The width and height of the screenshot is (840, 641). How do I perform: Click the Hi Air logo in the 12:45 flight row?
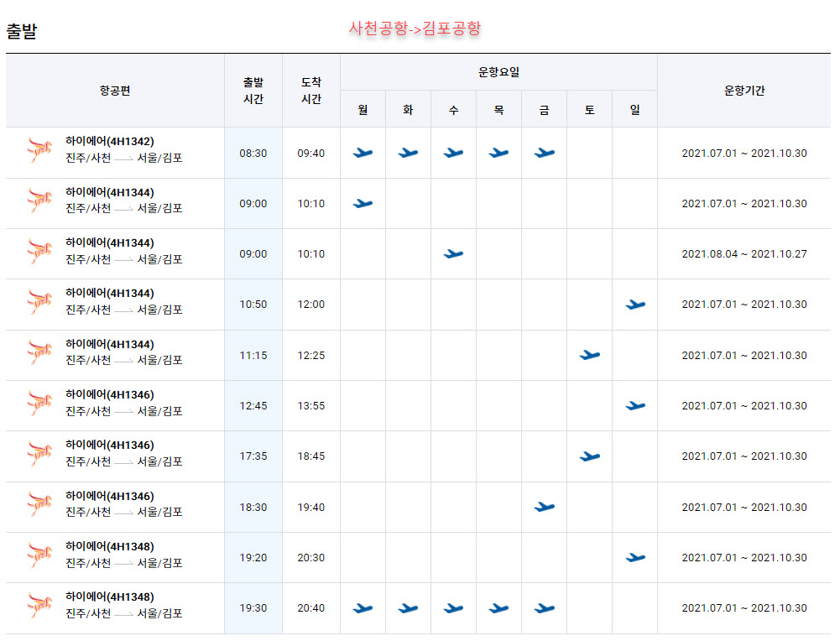point(39,403)
